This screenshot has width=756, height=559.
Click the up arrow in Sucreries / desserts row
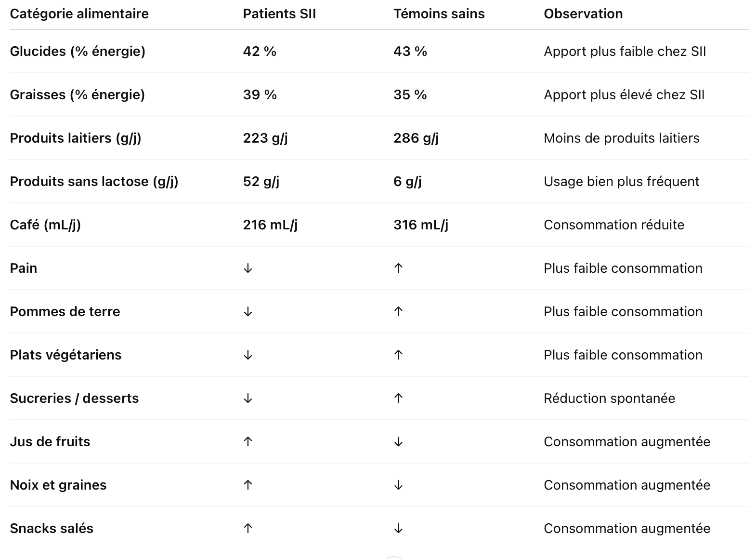click(398, 399)
